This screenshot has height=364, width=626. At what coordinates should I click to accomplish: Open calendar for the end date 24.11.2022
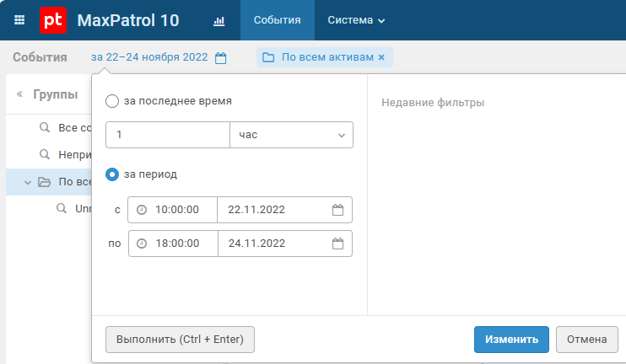click(337, 244)
